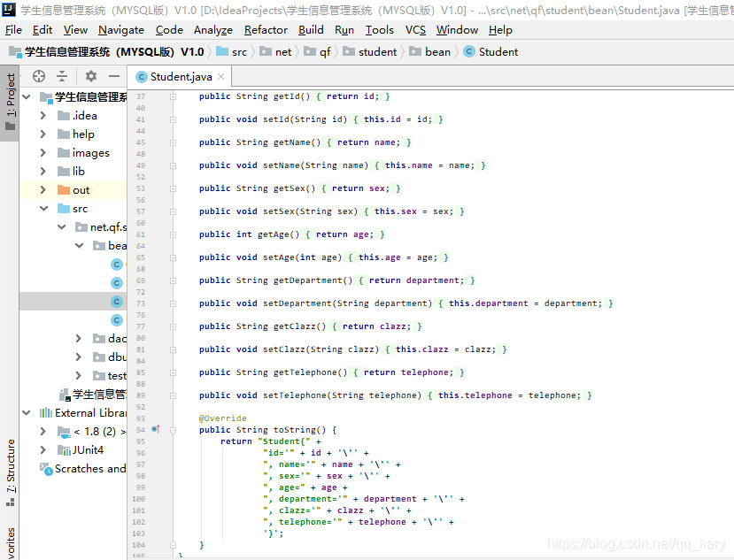Click the JUnit4 library entry
Viewport: 734px width, 560px height.
coord(81,450)
